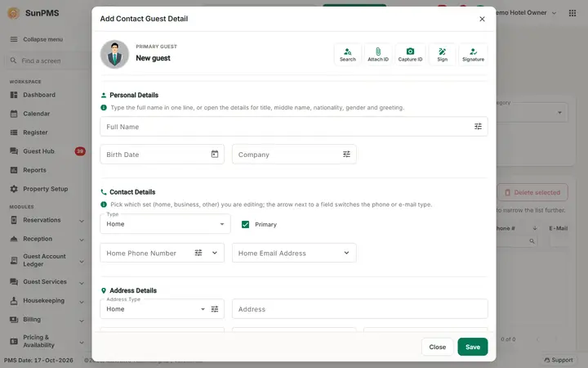Sort by the phone # column arrow

point(535,228)
